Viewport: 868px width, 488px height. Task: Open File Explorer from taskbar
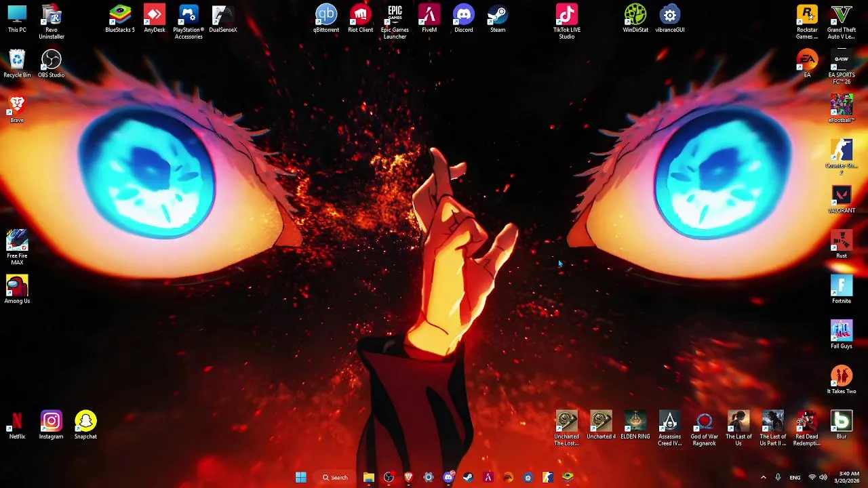(x=369, y=477)
